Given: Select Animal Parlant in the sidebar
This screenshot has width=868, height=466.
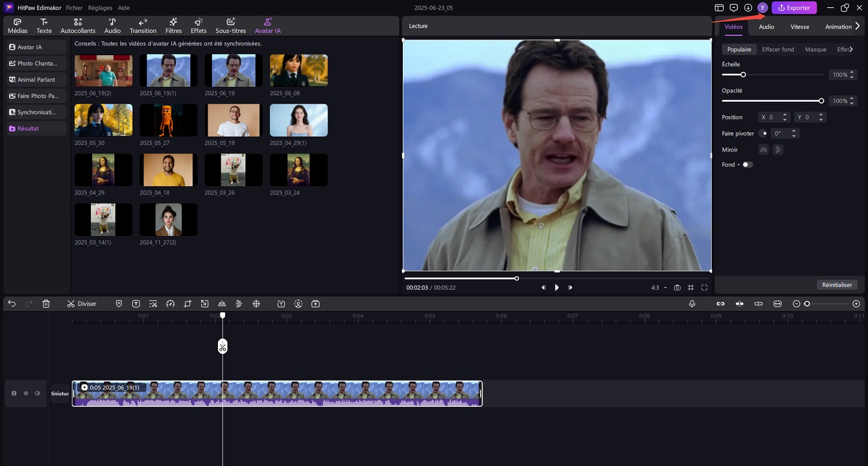Looking at the screenshot, I should click(x=37, y=79).
